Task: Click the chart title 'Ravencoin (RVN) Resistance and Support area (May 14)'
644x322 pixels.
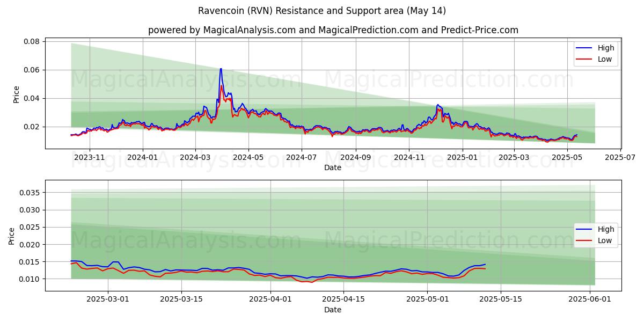Action: (x=322, y=11)
